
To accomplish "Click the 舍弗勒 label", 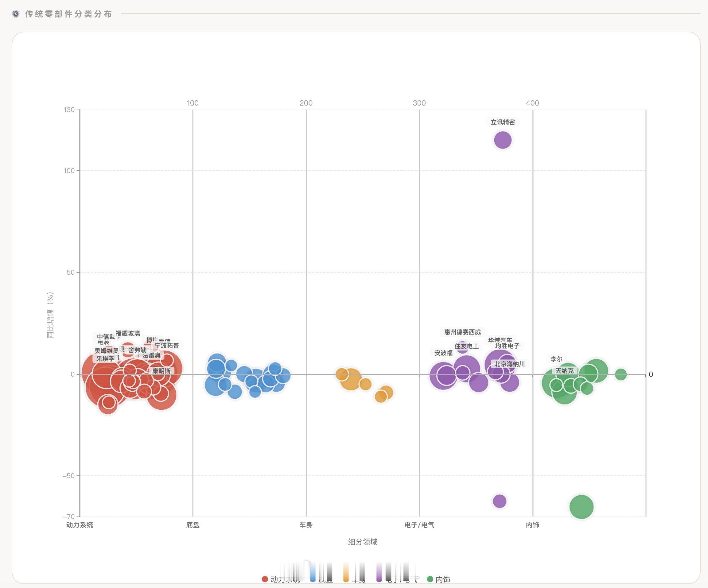I will 138,350.
